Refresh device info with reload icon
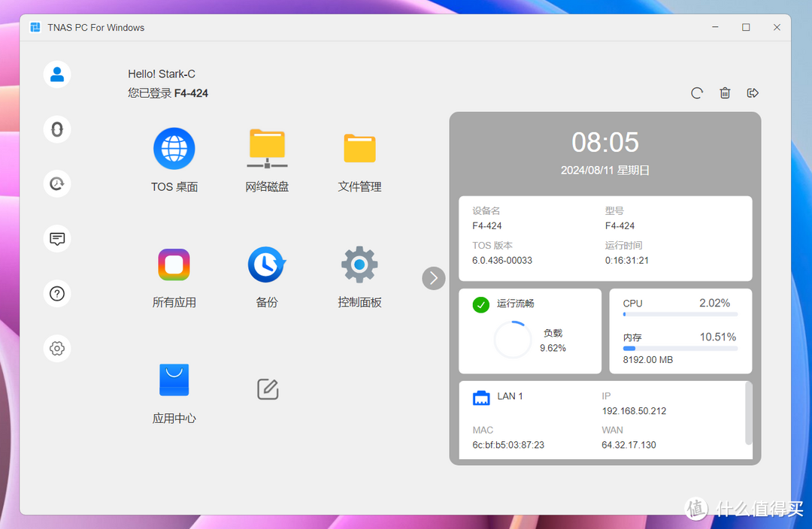This screenshot has width=812, height=529. pyautogui.click(x=697, y=93)
